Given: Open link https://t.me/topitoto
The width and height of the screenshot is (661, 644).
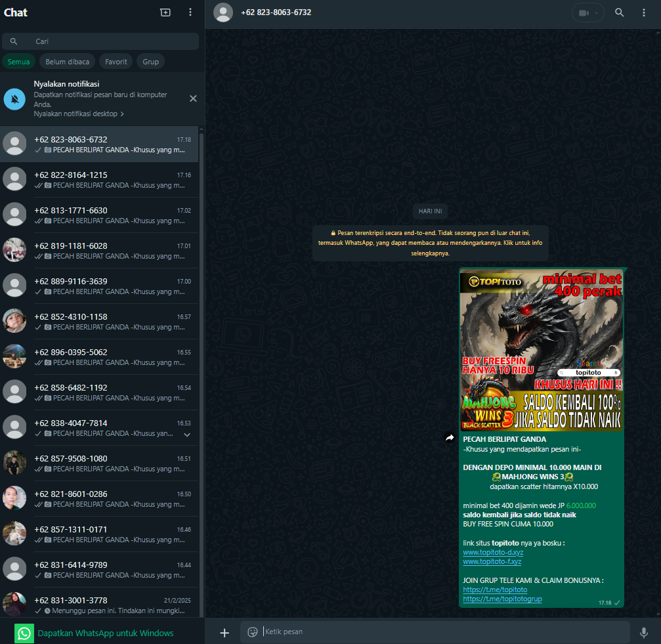Looking at the screenshot, I should click(495, 590).
